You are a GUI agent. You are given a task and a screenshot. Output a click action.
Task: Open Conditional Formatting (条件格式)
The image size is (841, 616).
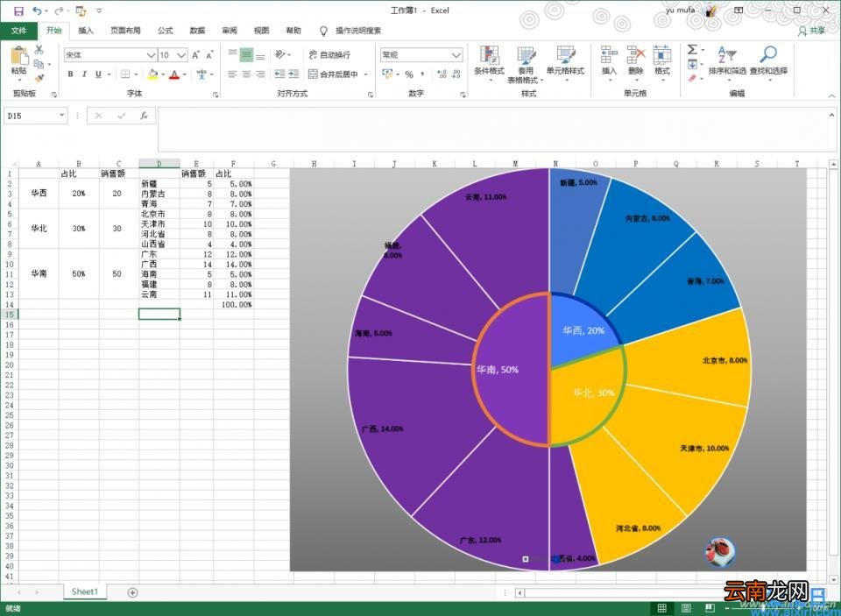point(489,63)
